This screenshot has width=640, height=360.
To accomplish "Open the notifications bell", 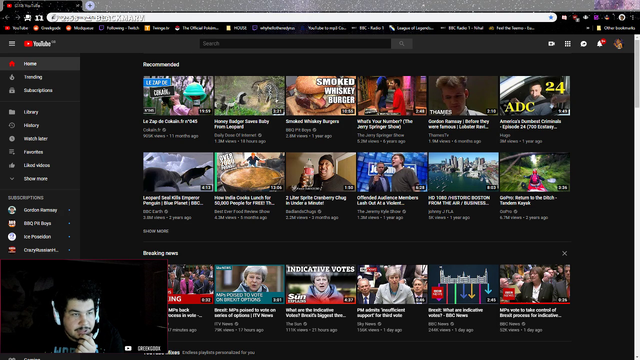I will pyautogui.click(x=600, y=44).
